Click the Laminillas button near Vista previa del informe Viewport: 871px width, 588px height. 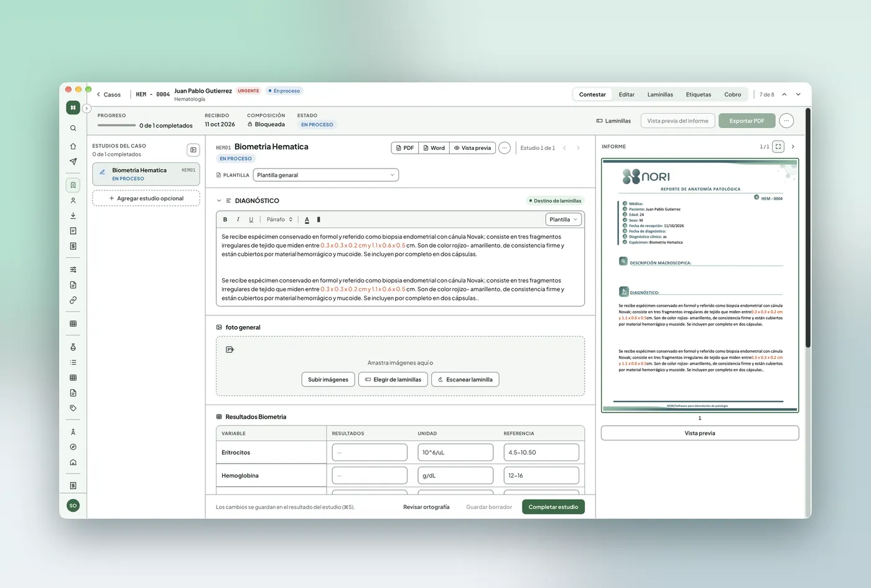coord(613,121)
